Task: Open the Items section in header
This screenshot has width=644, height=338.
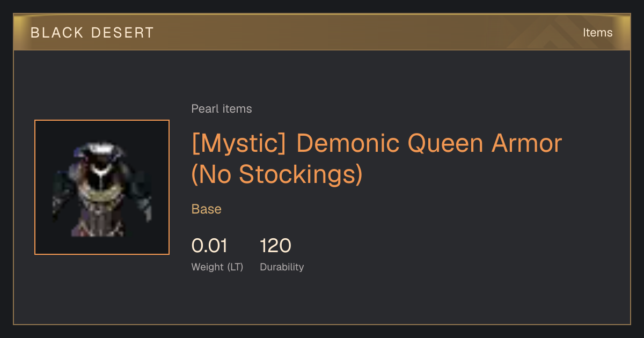Action: coord(597,33)
